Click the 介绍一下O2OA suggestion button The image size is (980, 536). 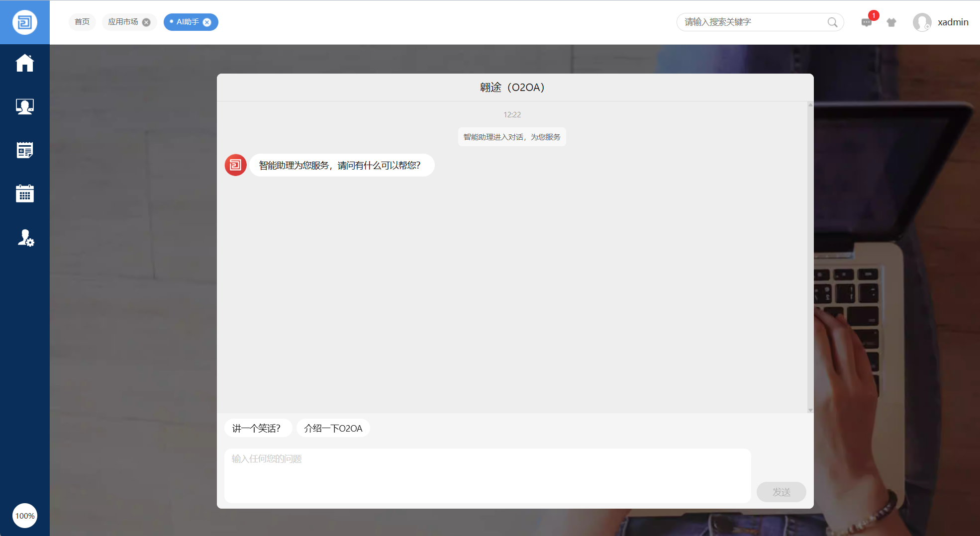(333, 428)
